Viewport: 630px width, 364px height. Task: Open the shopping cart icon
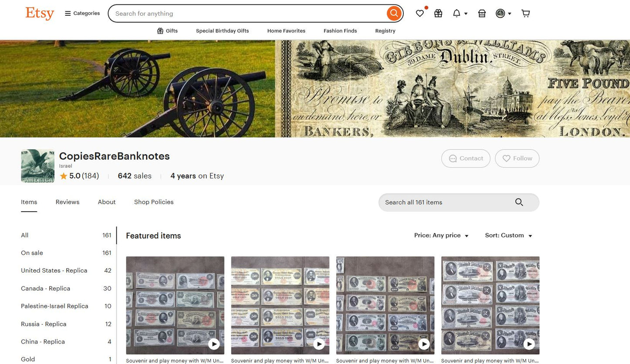coord(525,13)
